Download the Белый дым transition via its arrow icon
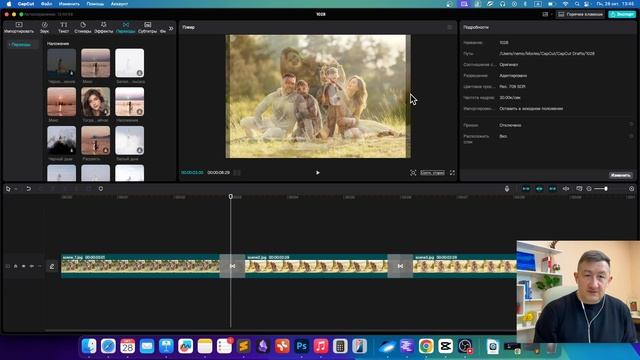 coord(140,150)
